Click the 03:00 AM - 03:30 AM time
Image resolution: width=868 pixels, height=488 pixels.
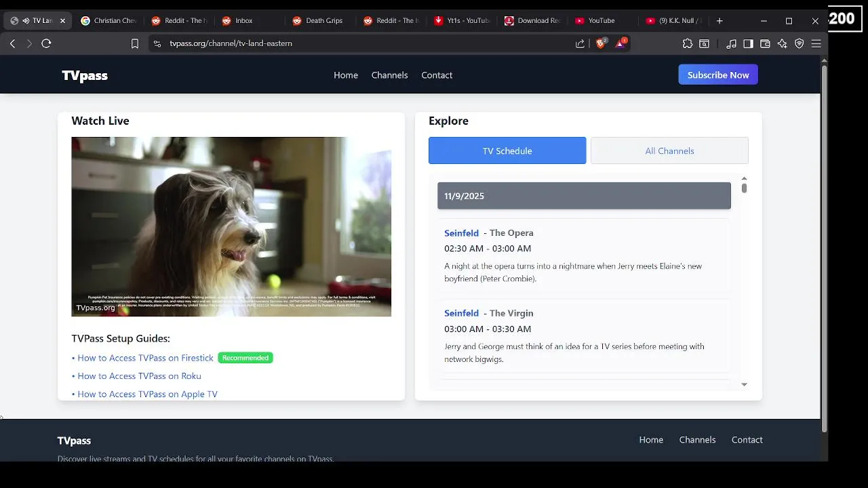488,329
